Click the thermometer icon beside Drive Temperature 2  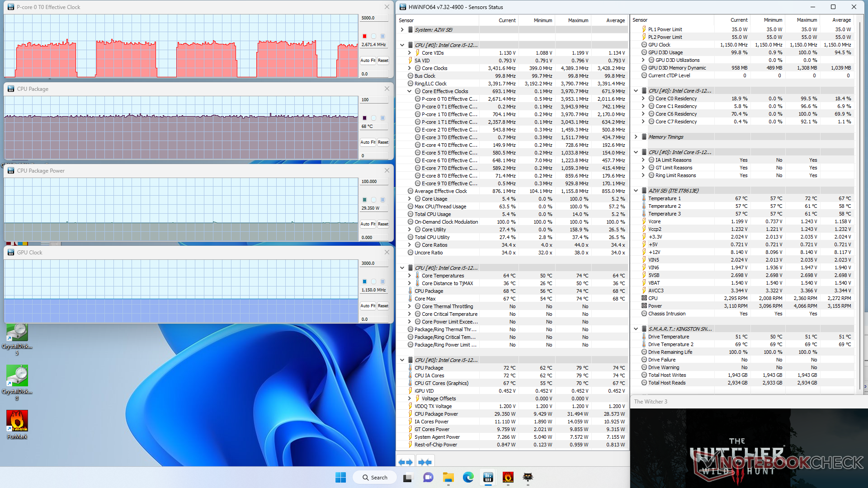tap(644, 344)
